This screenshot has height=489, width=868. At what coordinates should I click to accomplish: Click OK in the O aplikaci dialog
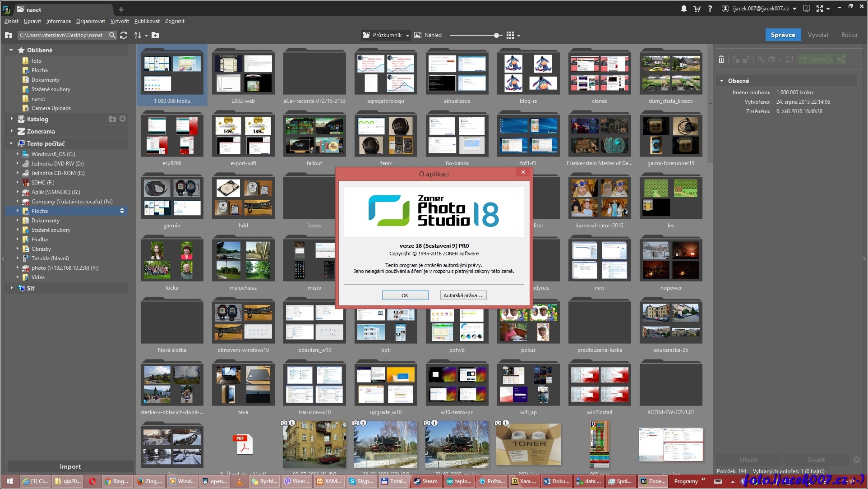coord(405,295)
